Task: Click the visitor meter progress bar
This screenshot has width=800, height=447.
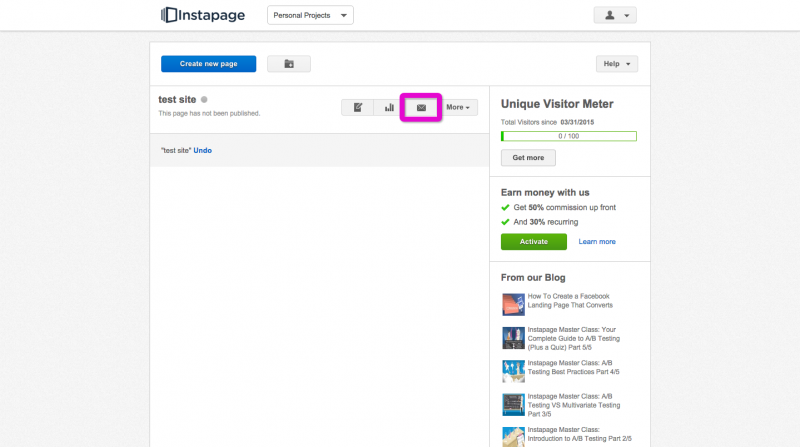Action: point(569,136)
